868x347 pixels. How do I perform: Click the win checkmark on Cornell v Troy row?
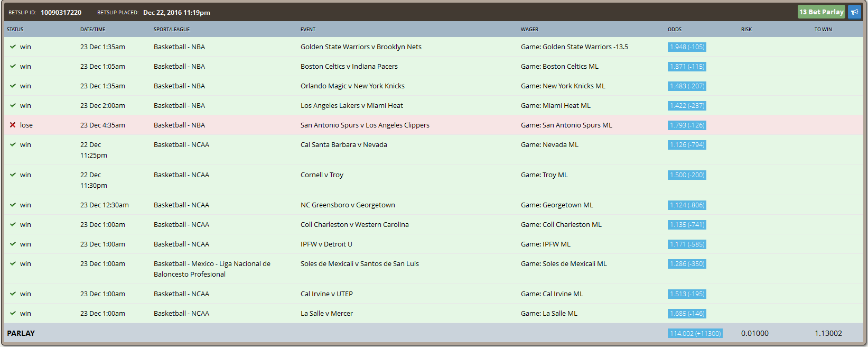tap(13, 175)
